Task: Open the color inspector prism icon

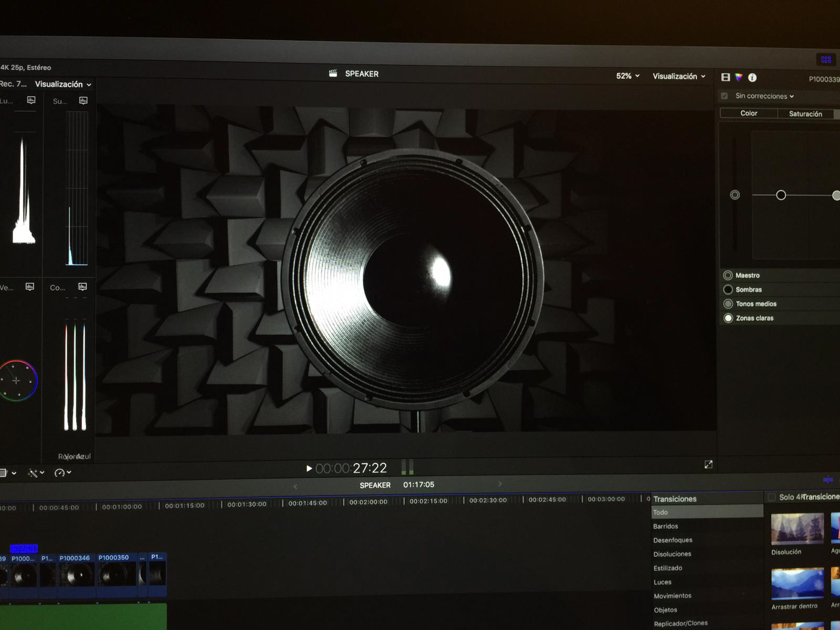Action: (739, 77)
